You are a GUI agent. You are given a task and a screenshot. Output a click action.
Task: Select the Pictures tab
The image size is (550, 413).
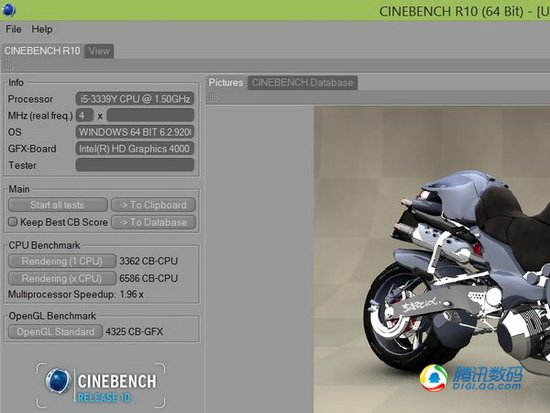[x=226, y=83]
